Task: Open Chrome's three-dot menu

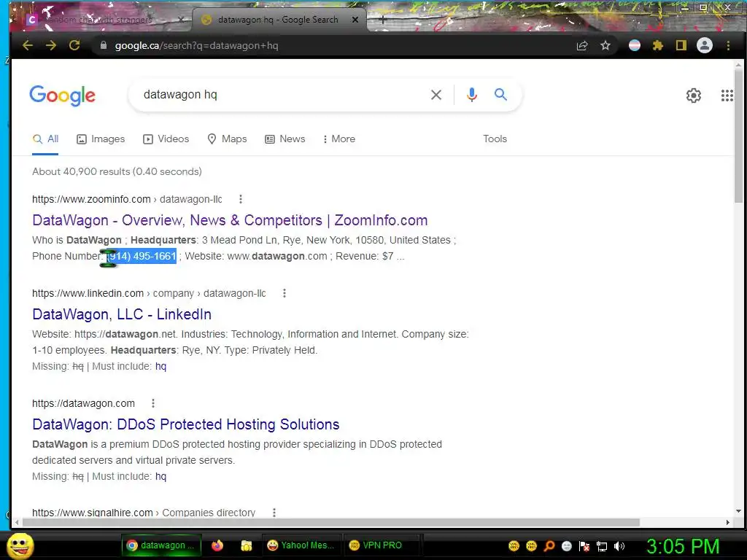Action: pyautogui.click(x=728, y=46)
